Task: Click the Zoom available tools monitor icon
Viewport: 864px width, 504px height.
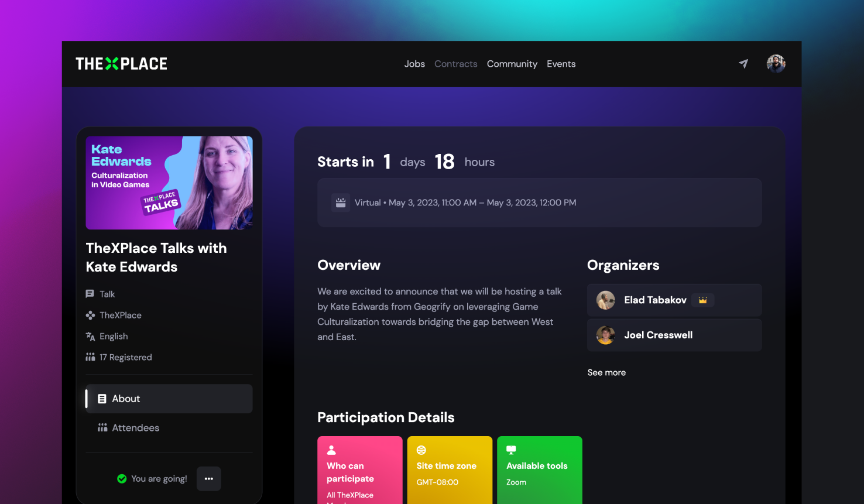Action: point(512,448)
